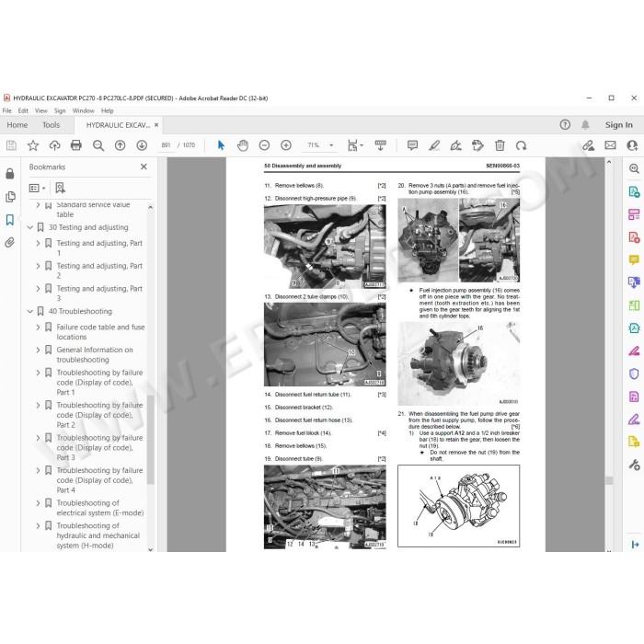Open the Sign menu
644x644 pixels.
click(x=60, y=111)
